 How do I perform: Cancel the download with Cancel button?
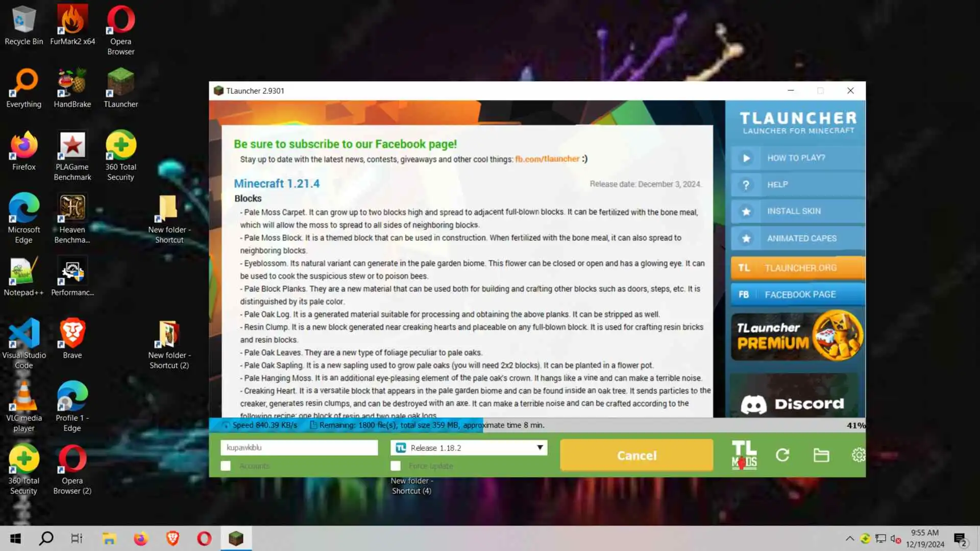coord(636,455)
